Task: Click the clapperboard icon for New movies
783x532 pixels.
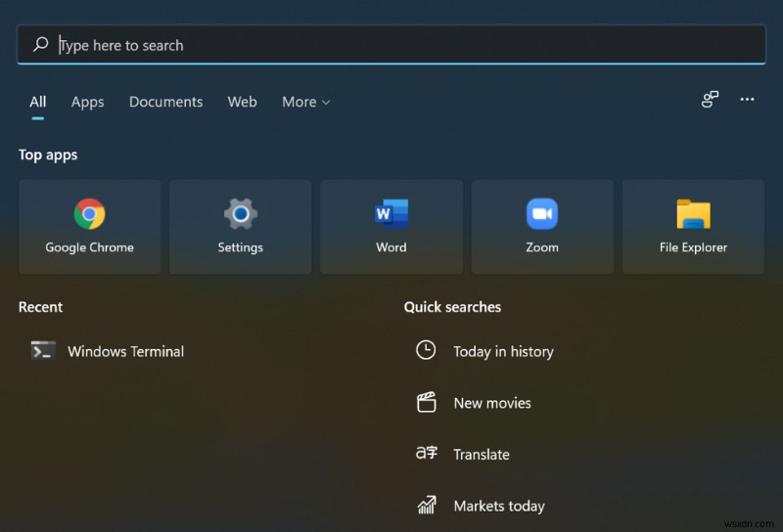Action: click(427, 402)
